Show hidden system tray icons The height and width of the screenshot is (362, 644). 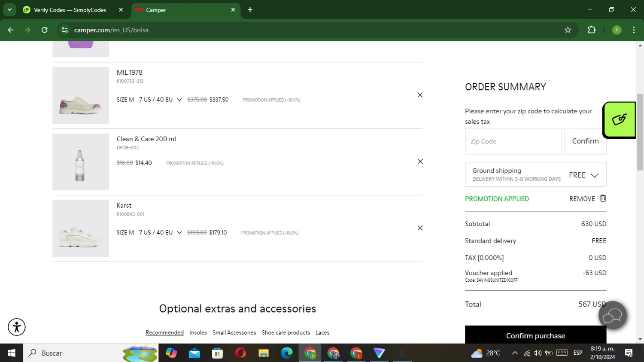click(514, 353)
